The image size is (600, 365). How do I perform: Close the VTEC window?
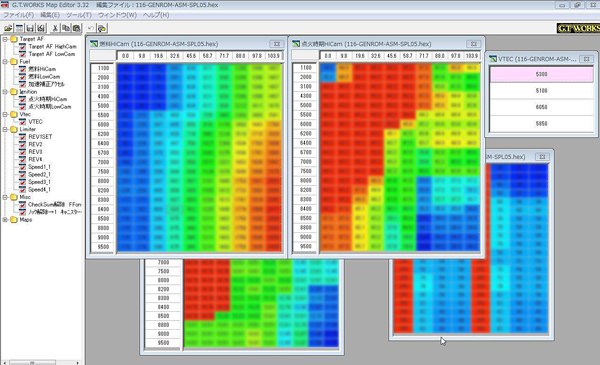coord(586,59)
